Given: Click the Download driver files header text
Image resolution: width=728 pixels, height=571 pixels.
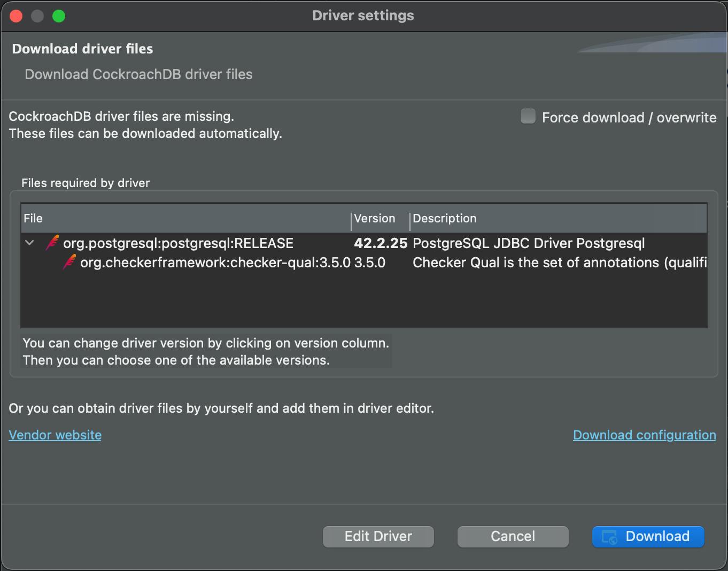Looking at the screenshot, I should tap(82, 49).
